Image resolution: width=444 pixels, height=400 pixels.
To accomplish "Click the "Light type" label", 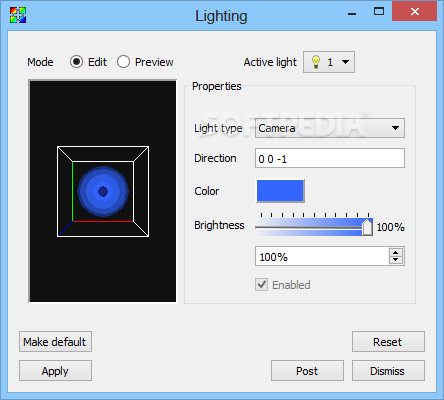I will 218,128.
